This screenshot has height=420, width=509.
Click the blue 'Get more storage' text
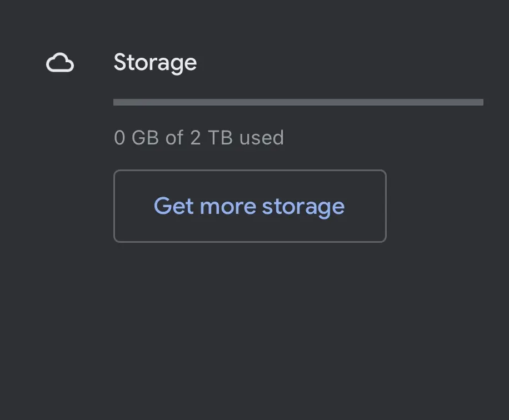(x=249, y=207)
